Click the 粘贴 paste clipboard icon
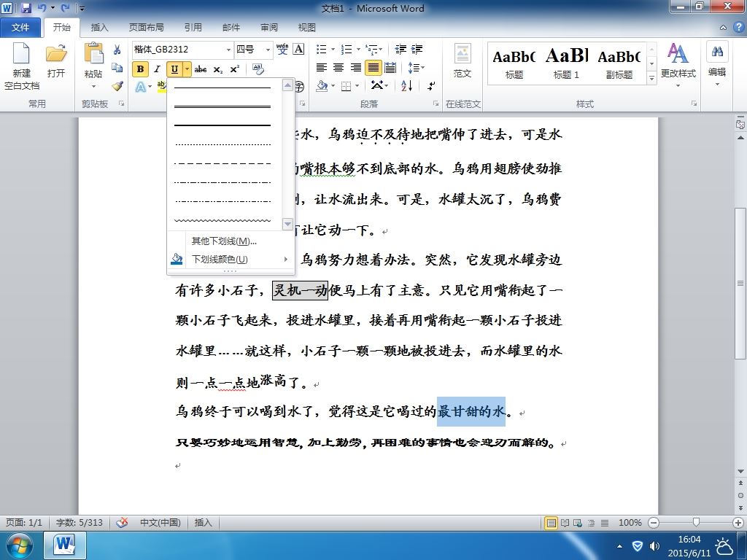Image resolution: width=747 pixels, height=560 pixels. pyautogui.click(x=93, y=53)
